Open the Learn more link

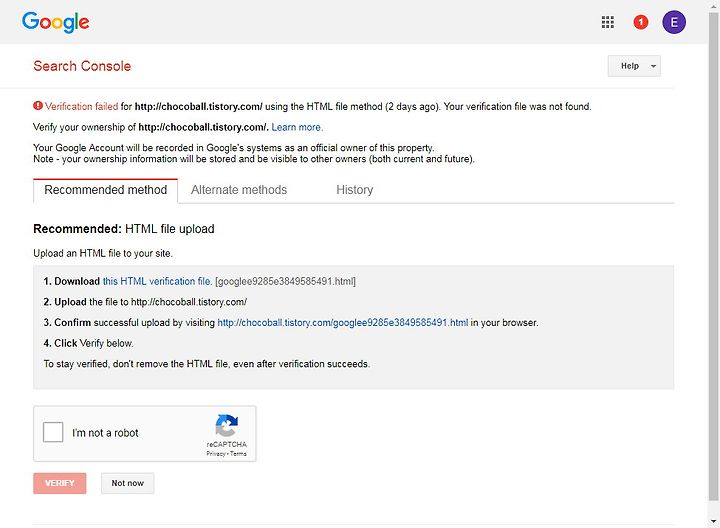tap(297, 127)
